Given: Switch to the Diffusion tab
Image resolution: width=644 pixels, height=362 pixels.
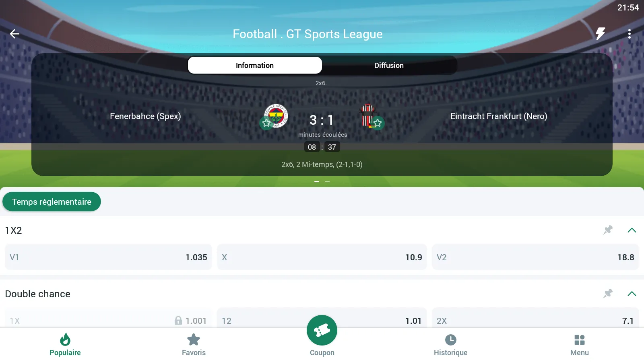Looking at the screenshot, I should [389, 65].
